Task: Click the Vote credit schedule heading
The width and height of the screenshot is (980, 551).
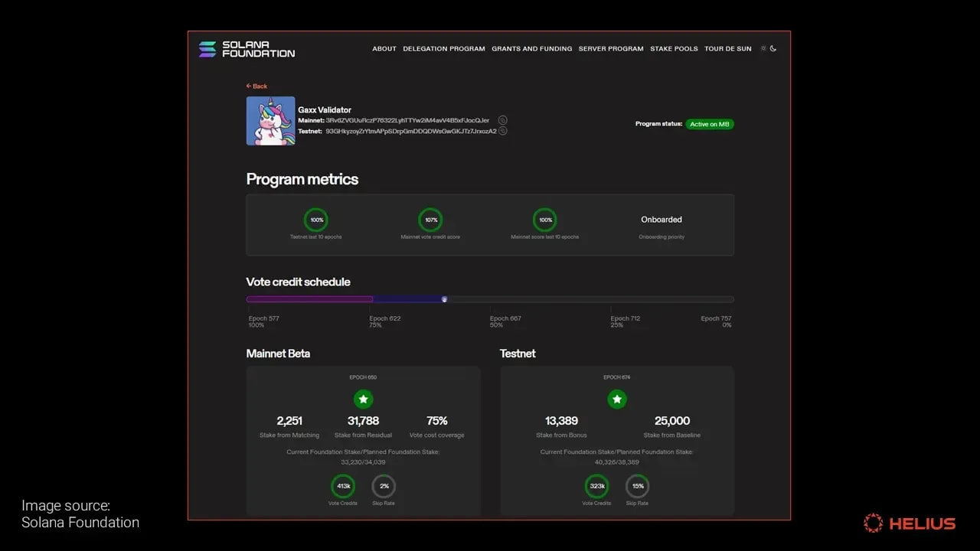Action: (x=298, y=282)
